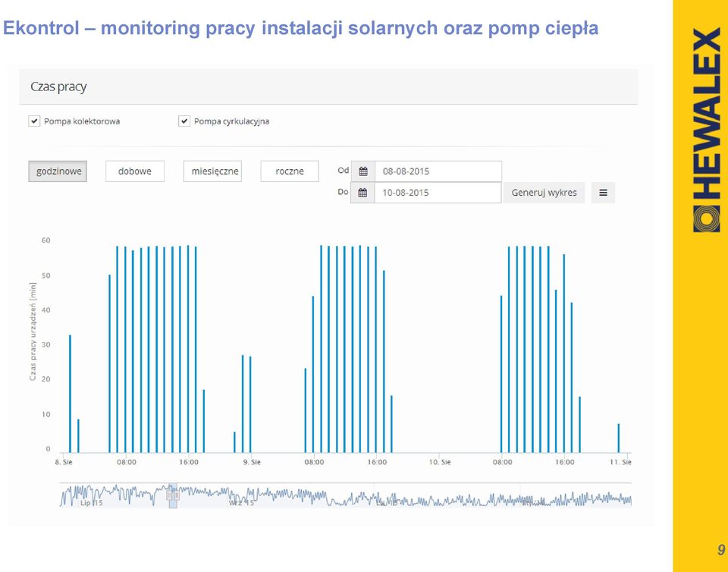Screen dimensions: 728x572
Task: Switch to roczne view
Action: (x=290, y=171)
